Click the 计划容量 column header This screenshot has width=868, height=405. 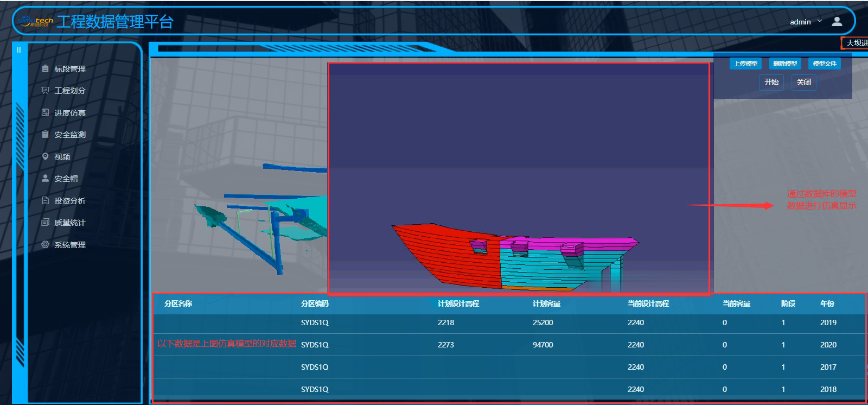click(x=546, y=303)
